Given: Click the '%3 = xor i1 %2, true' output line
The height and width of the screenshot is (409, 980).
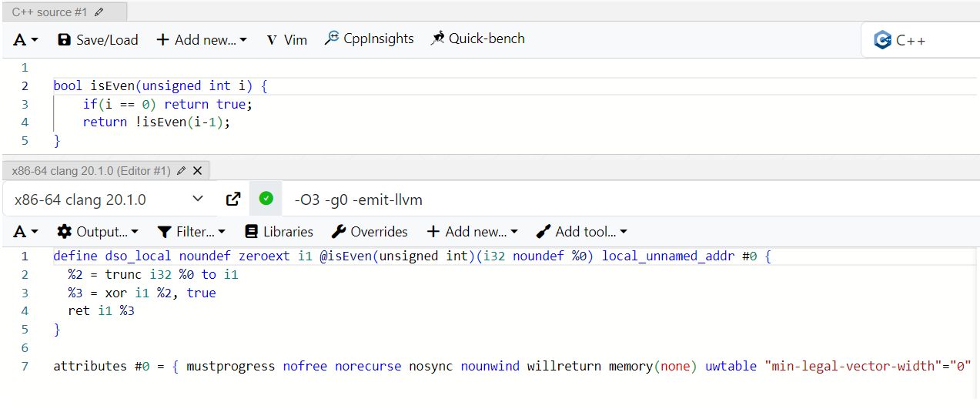Looking at the screenshot, I should [x=142, y=293].
